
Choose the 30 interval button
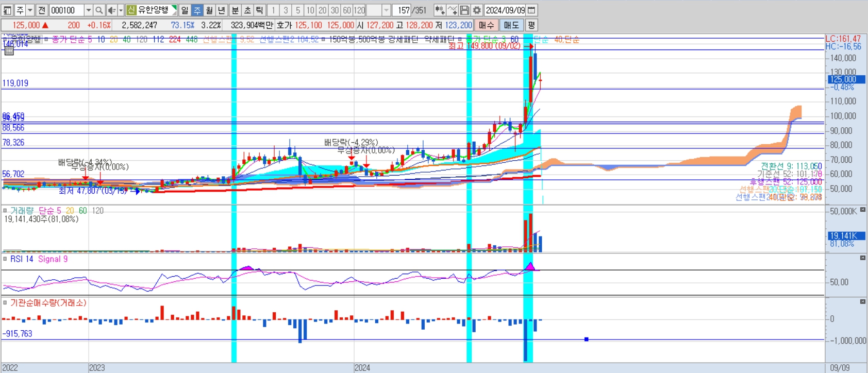click(335, 10)
